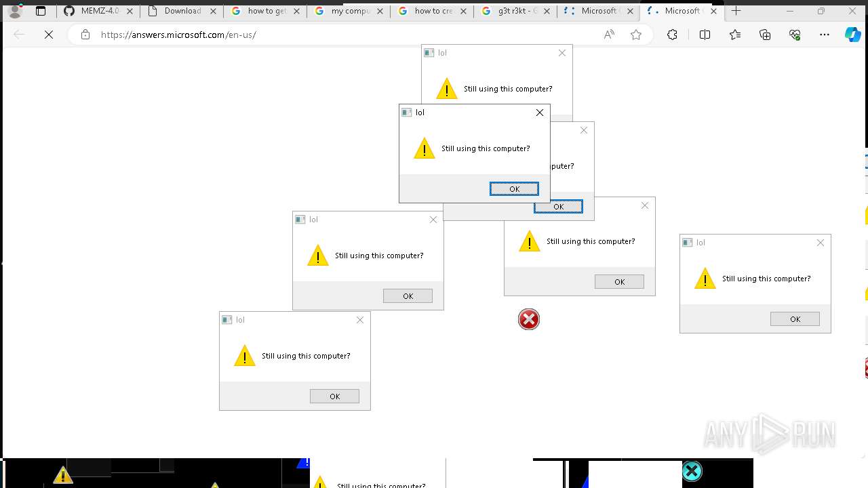
Task: Switch to the 'how to get' Google tab
Action: tap(265, 11)
